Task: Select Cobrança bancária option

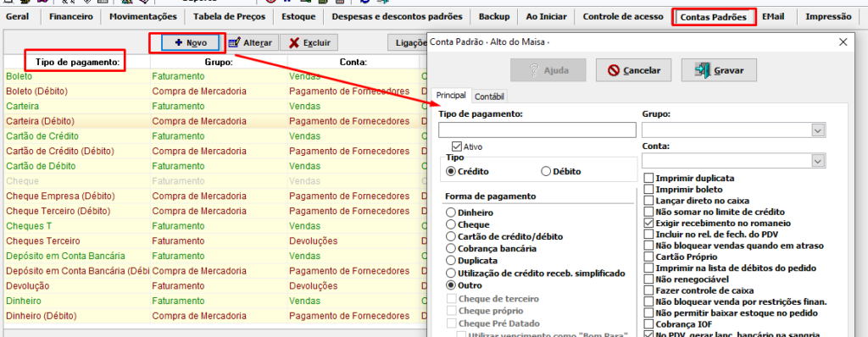Action: pyautogui.click(x=451, y=249)
